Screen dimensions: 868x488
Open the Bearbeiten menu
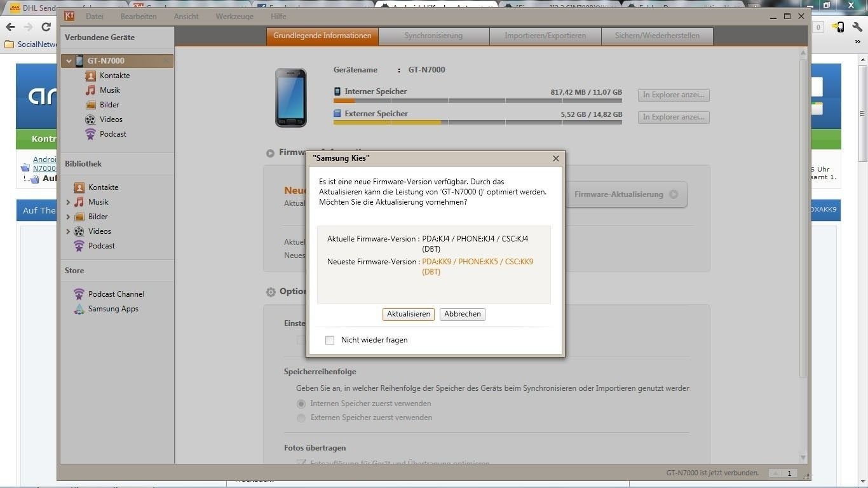[x=139, y=17]
